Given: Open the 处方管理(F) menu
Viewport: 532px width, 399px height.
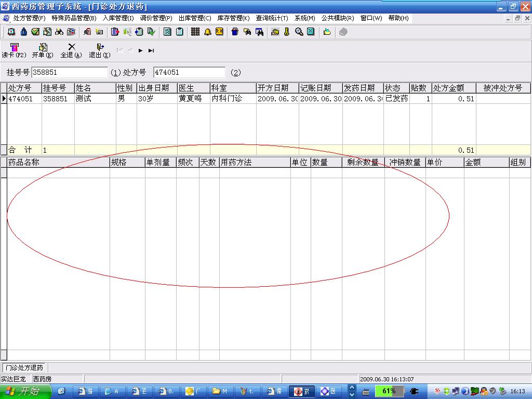Looking at the screenshot, I should coord(29,18).
